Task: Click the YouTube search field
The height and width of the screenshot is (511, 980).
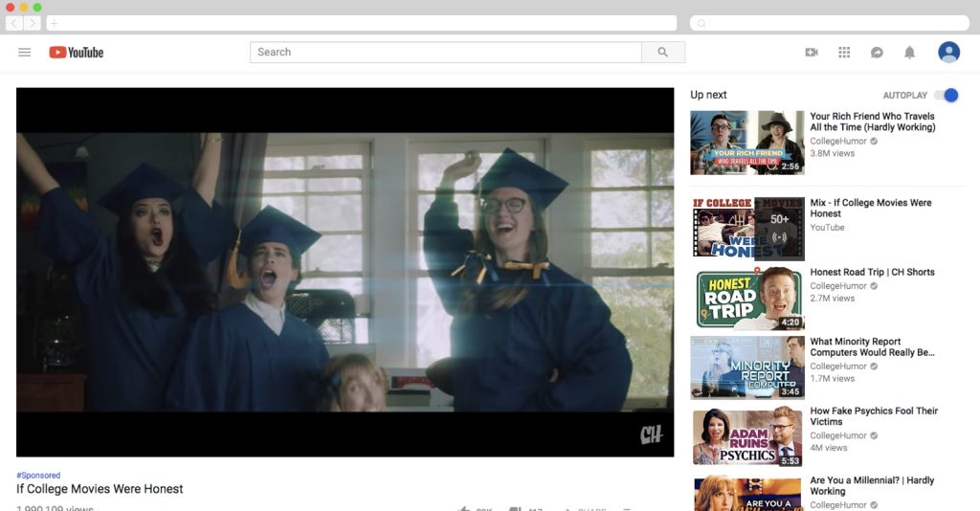Action: tap(446, 53)
